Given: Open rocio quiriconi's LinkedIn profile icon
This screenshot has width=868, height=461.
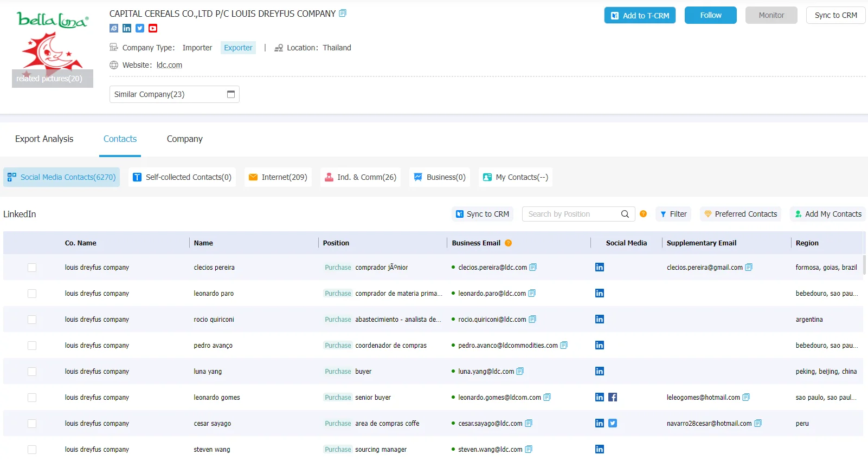Looking at the screenshot, I should (600, 319).
